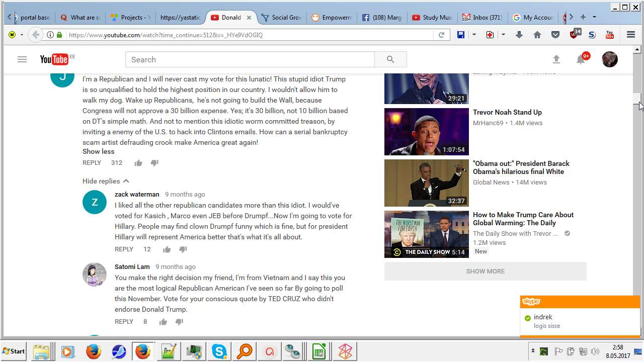Close the active Donald YouTube tab
This screenshot has width=644, height=362.
[x=249, y=17]
